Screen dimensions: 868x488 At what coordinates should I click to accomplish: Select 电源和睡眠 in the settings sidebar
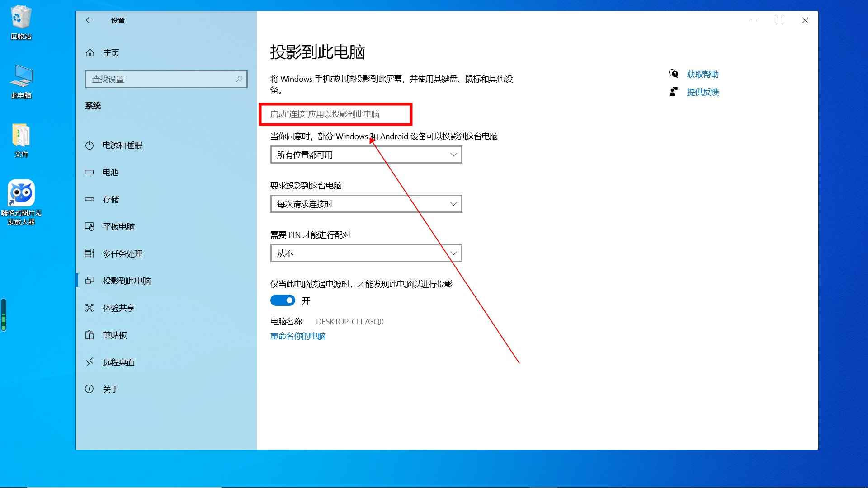(123, 145)
